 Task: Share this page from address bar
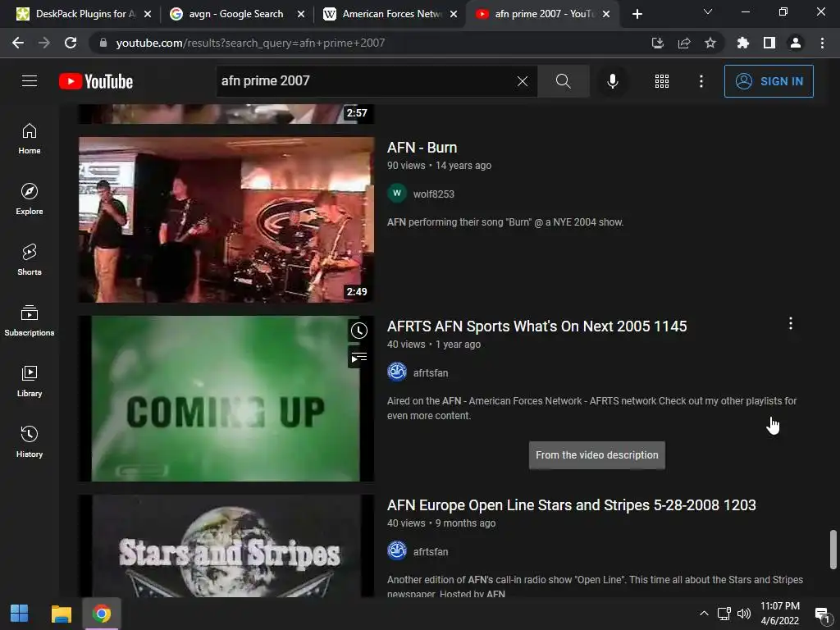[x=683, y=43]
